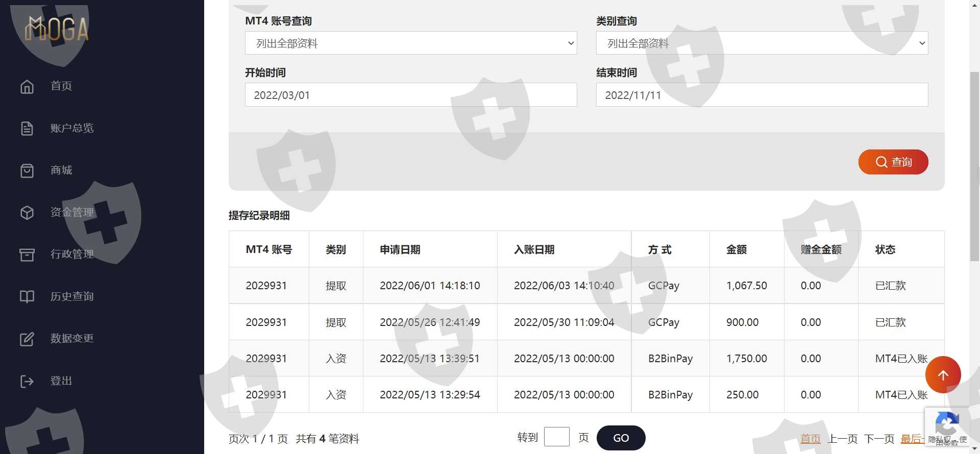This screenshot has height=454, width=980.
Task: Expand the MT4 账号查询 dropdown
Action: pos(410,43)
